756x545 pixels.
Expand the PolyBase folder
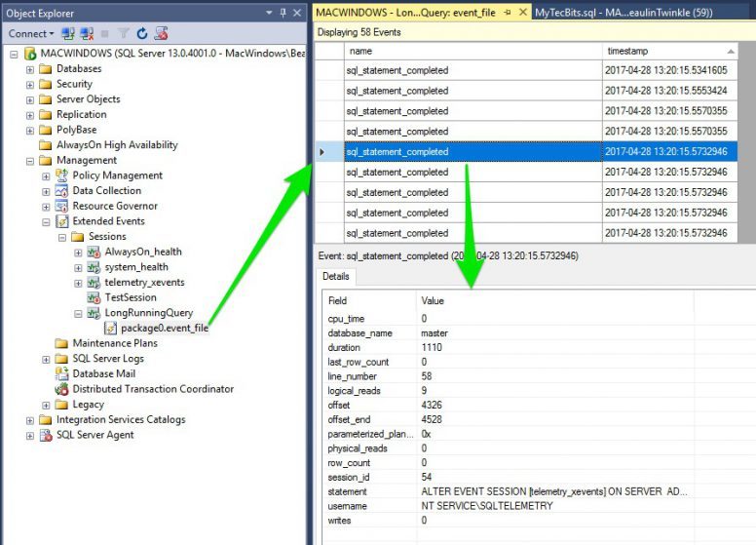(x=30, y=131)
